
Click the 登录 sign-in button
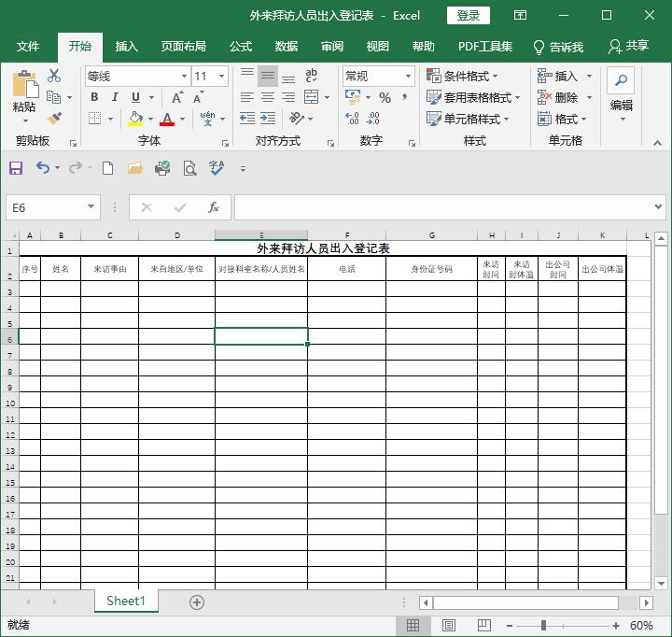coord(468,16)
